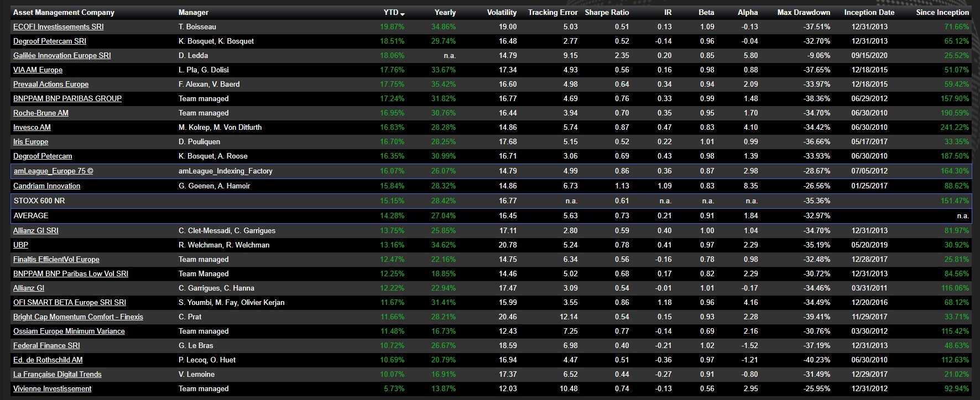The image size is (980, 400).
Task: Open Invesco AM link
Action: pyautogui.click(x=32, y=127)
